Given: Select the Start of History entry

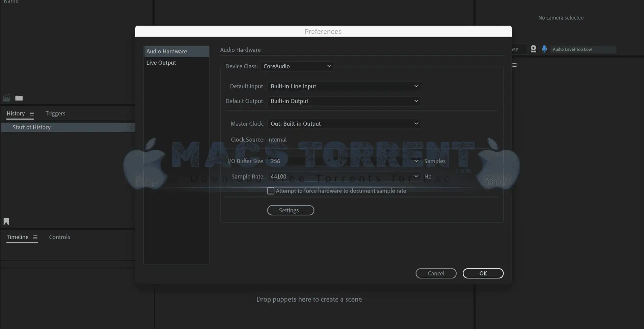Looking at the screenshot, I should click(x=68, y=127).
